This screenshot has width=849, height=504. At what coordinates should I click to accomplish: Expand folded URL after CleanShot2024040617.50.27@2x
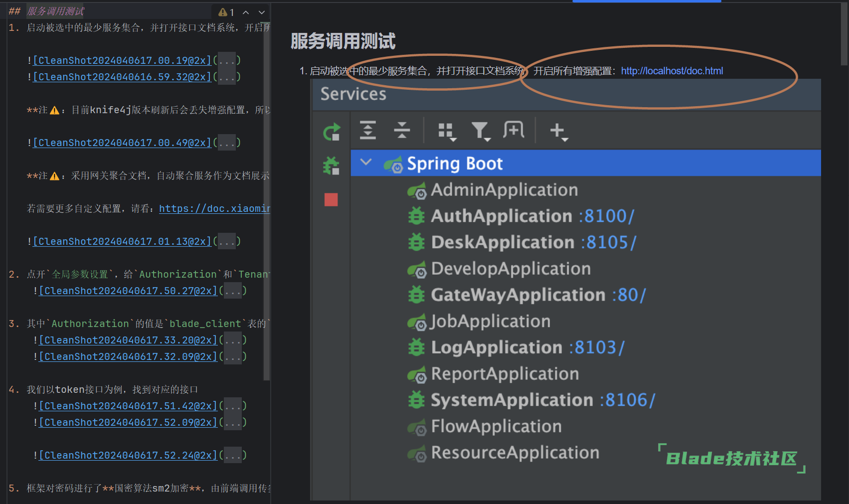[x=233, y=291]
